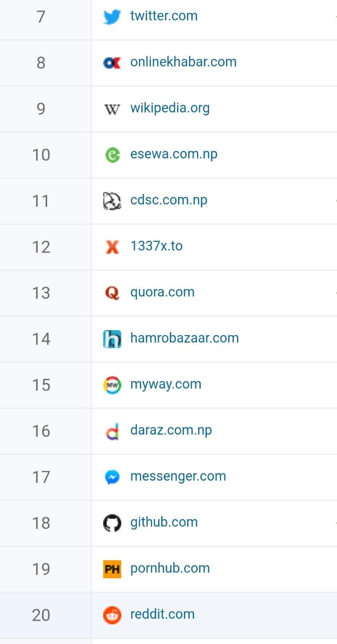Click the Twitter bird favicon
Viewport: 337px width, 644px height.
tap(112, 16)
